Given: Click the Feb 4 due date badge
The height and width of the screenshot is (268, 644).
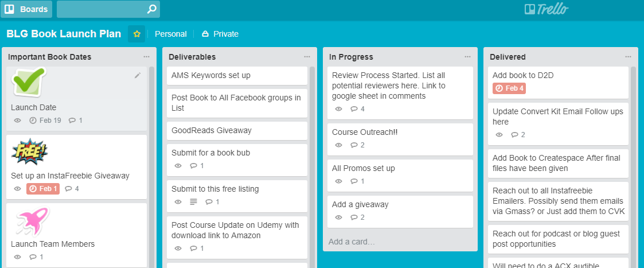Looking at the screenshot, I should [x=509, y=88].
